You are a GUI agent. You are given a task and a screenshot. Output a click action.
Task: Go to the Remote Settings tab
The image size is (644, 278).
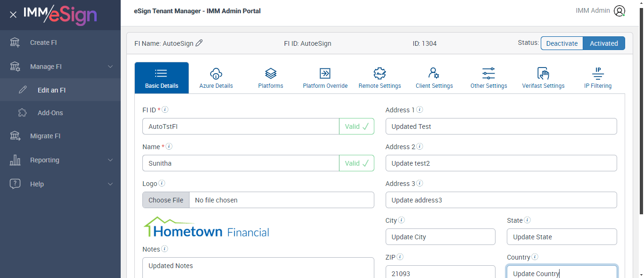click(x=380, y=78)
